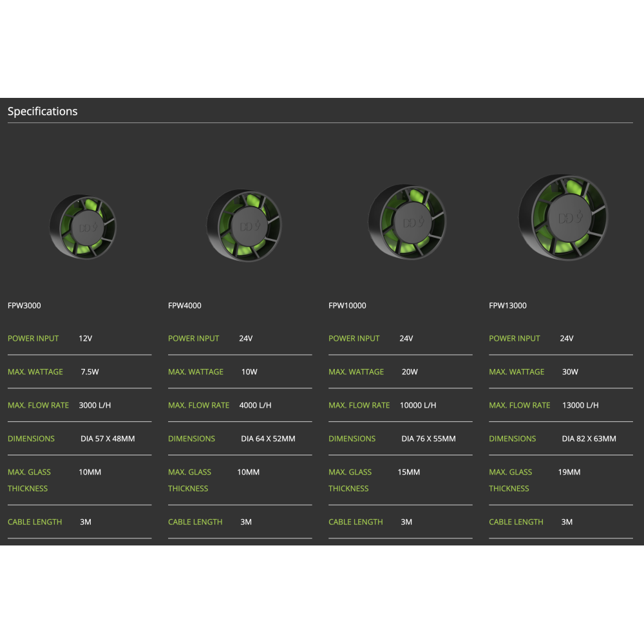Viewport: 644px width, 644px height.
Task: Click the FPW10000 model name
Action: [x=347, y=305]
